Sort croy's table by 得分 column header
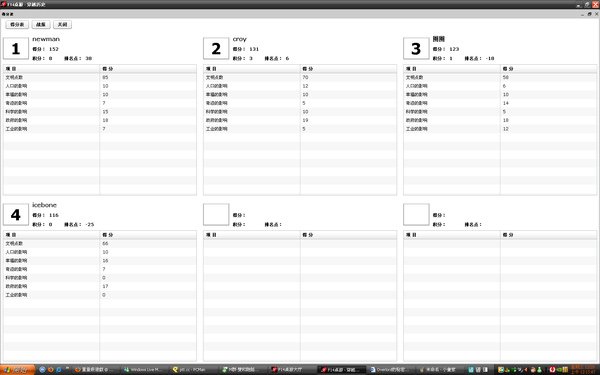600x375 pixels. [348, 69]
